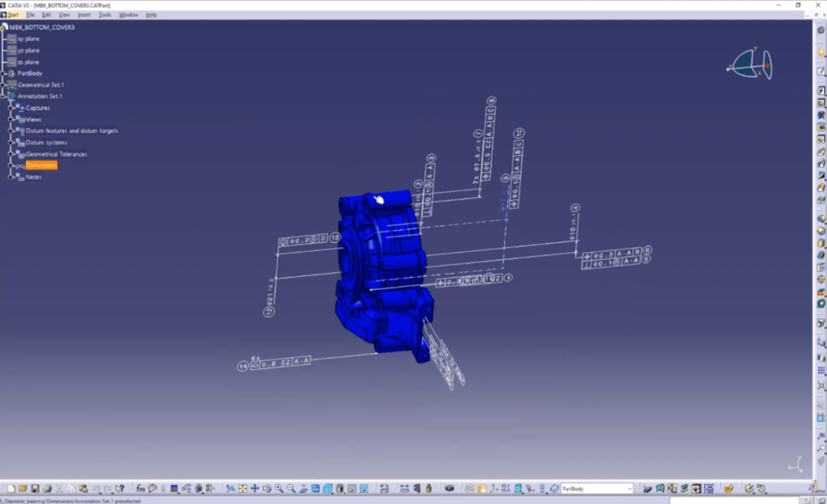The height and width of the screenshot is (504, 827).
Task: Select the Pan tool in the bottom toolbar
Action: [x=254, y=488]
